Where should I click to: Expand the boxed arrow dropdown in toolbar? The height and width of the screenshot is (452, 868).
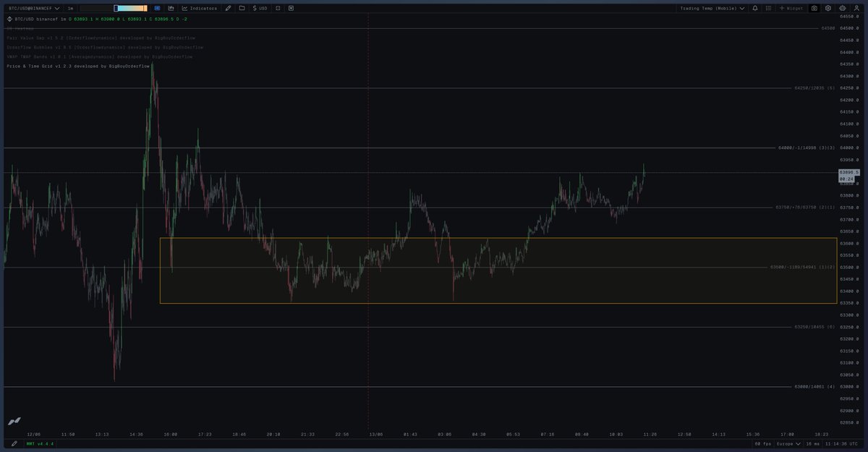pyautogui.click(x=291, y=8)
